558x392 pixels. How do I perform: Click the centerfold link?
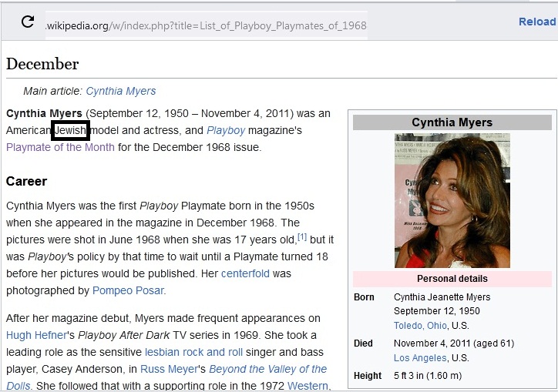point(245,273)
